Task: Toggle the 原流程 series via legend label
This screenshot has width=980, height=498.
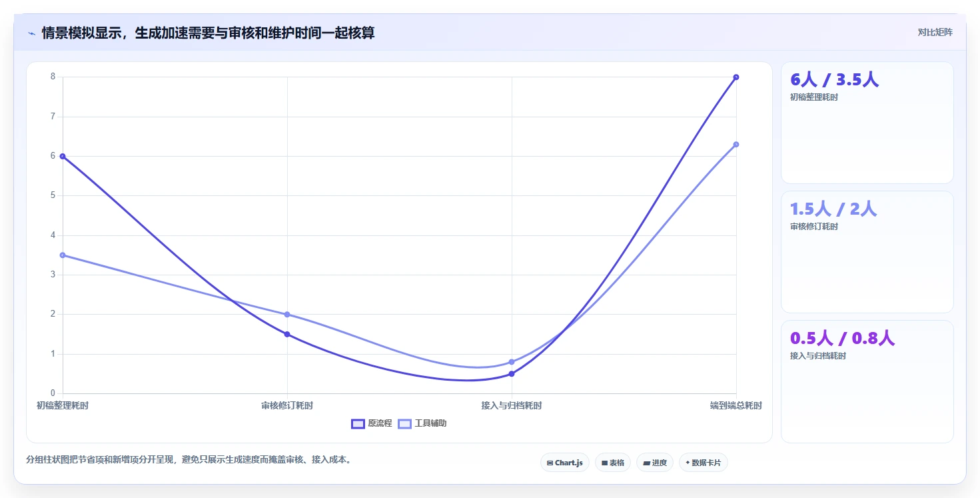Action: click(380, 424)
